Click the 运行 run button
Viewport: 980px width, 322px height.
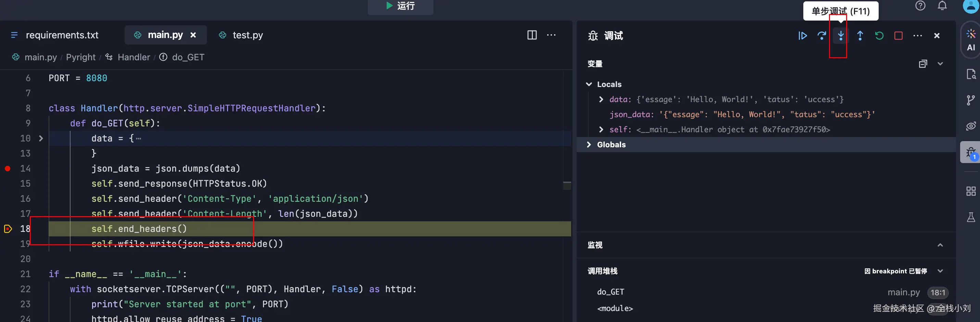point(400,6)
